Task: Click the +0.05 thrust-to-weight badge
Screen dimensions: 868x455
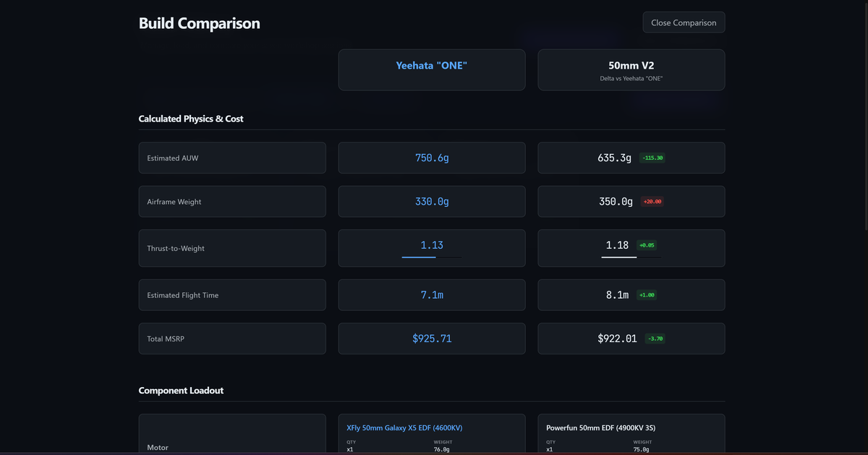Action: pos(647,245)
